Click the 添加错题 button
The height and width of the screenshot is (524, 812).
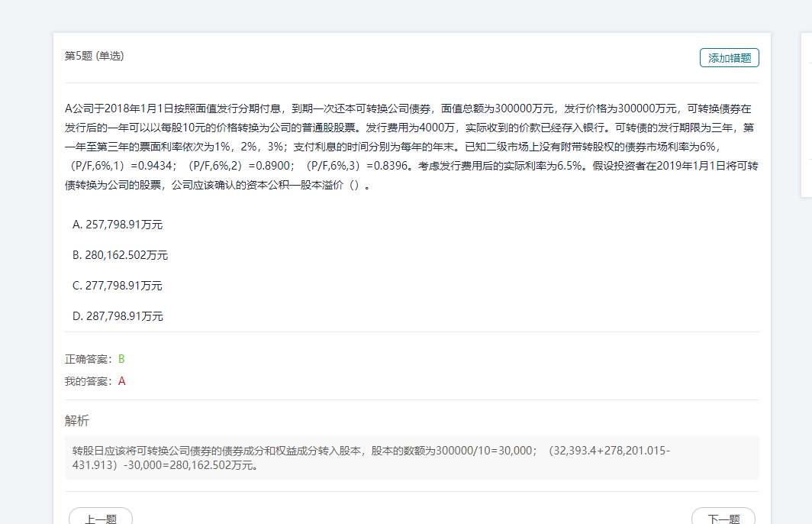pyautogui.click(x=729, y=58)
